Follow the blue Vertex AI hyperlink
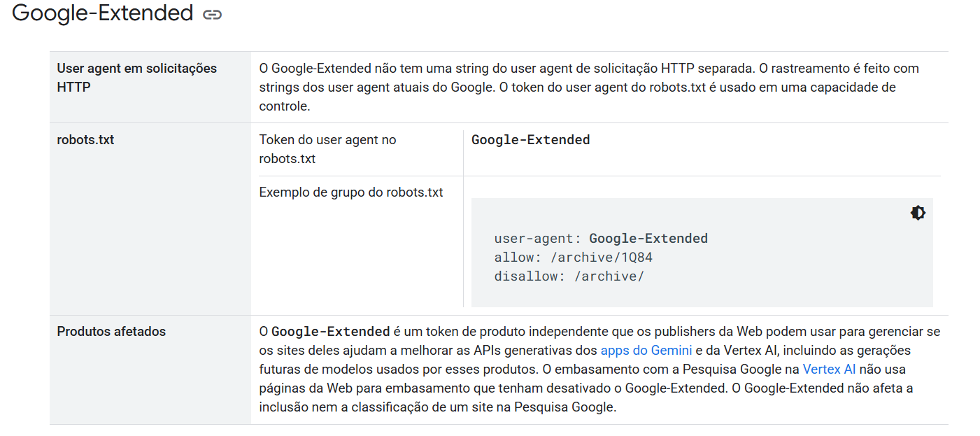This screenshot has width=980, height=436. 829,369
